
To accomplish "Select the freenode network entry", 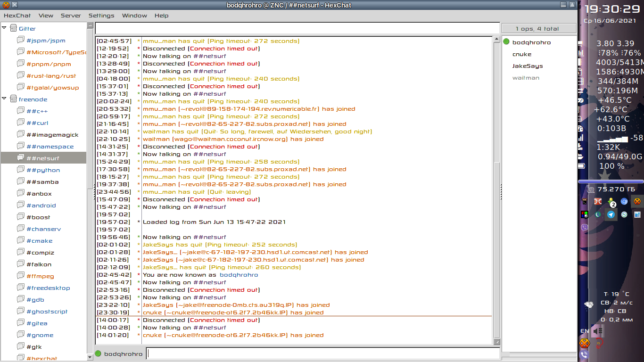I will tap(33, 99).
